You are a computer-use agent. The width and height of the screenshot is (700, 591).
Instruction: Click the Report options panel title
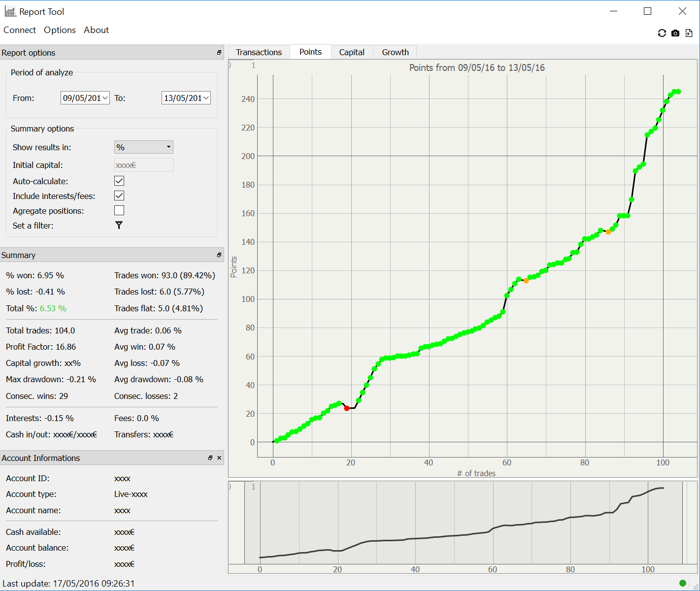point(29,53)
